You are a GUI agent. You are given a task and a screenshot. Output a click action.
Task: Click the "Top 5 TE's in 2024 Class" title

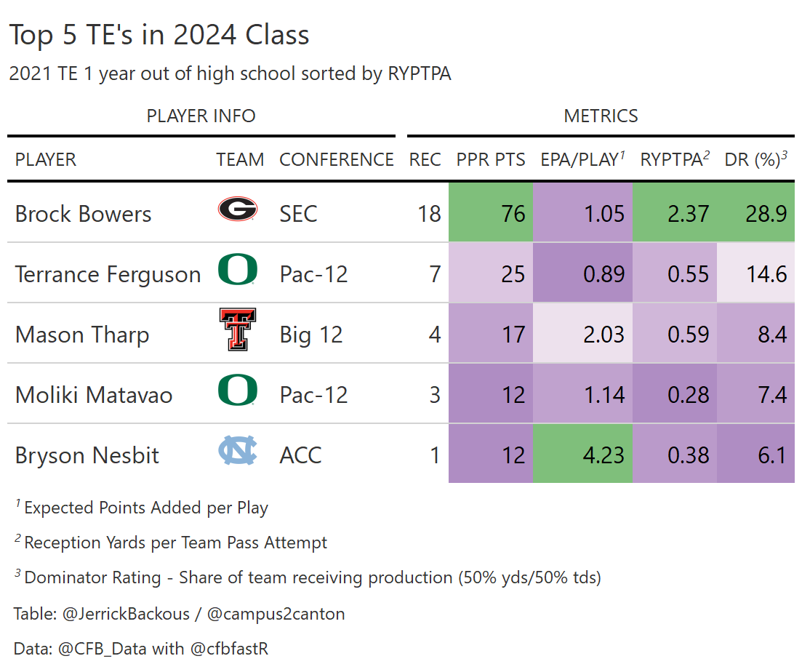tap(159, 35)
